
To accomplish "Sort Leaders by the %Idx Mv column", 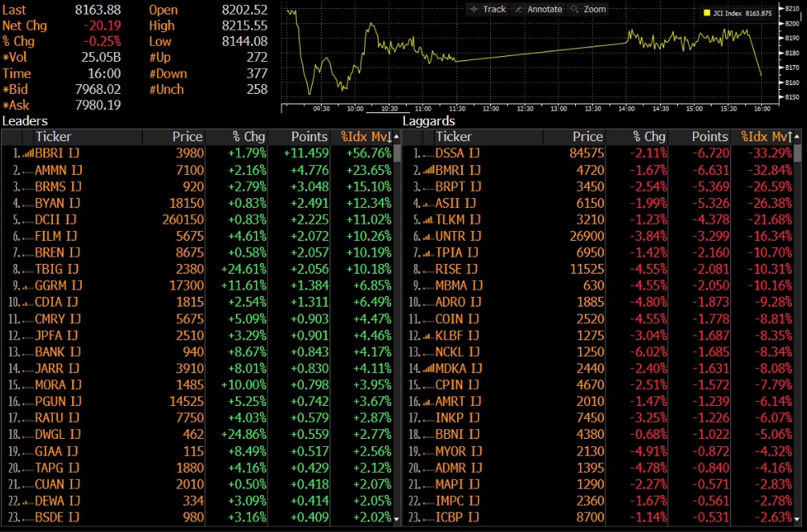I will coord(366,137).
